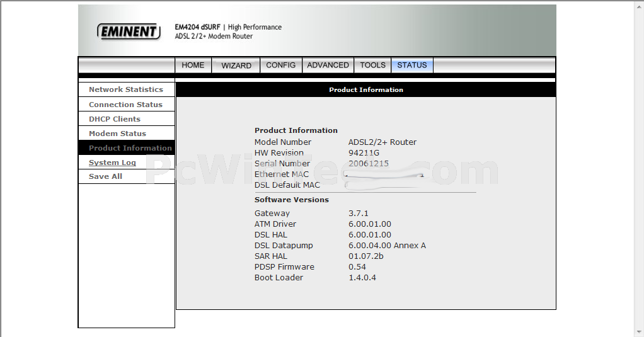Click the scrollbar down arrow

pyautogui.click(x=640, y=332)
